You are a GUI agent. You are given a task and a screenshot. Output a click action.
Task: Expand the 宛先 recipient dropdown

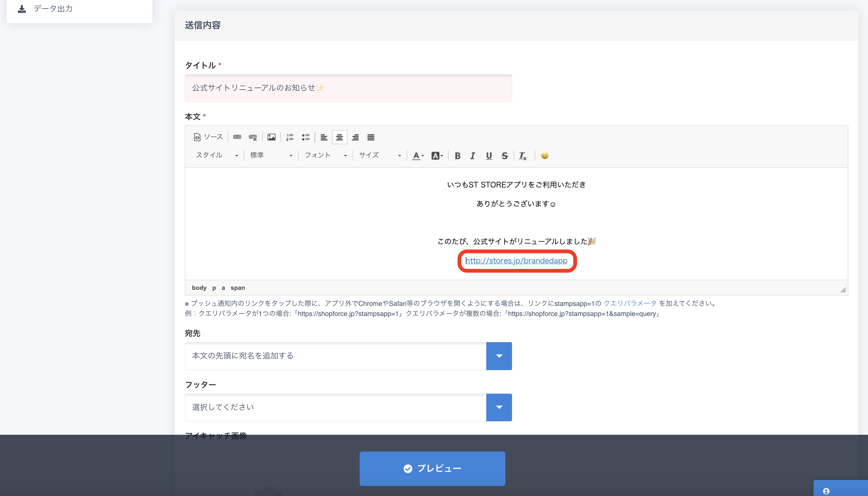499,356
